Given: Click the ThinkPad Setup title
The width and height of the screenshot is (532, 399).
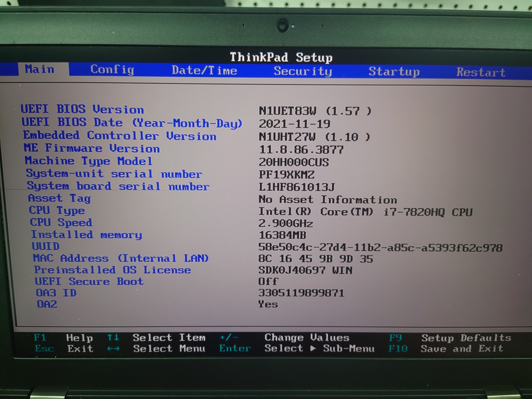Looking at the screenshot, I should pos(281,57).
